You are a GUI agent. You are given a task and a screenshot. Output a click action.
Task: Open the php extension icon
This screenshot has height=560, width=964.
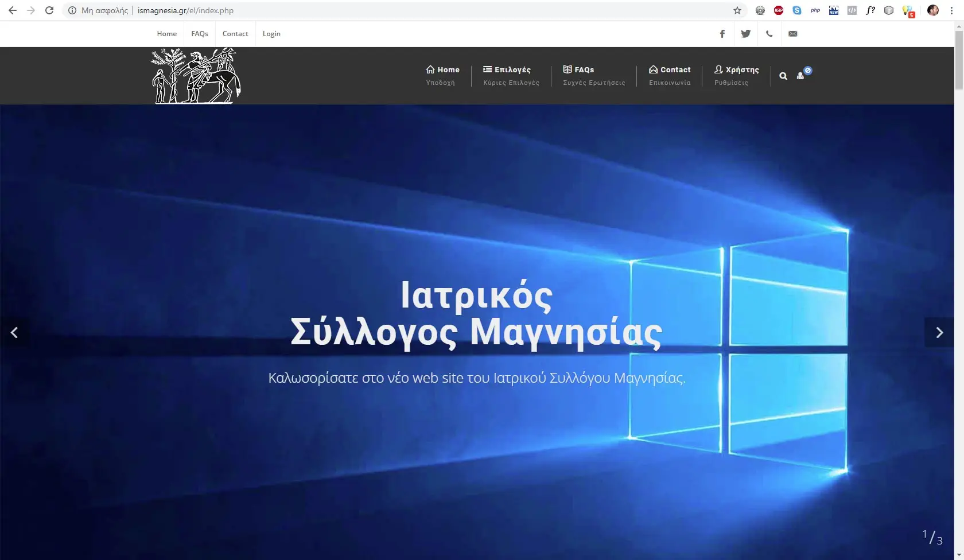815,10
